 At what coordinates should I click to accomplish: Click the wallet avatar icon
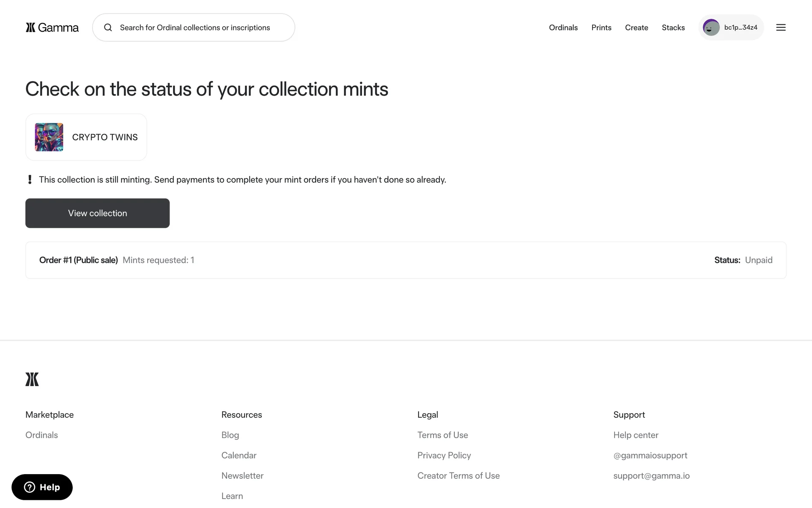pos(711,28)
